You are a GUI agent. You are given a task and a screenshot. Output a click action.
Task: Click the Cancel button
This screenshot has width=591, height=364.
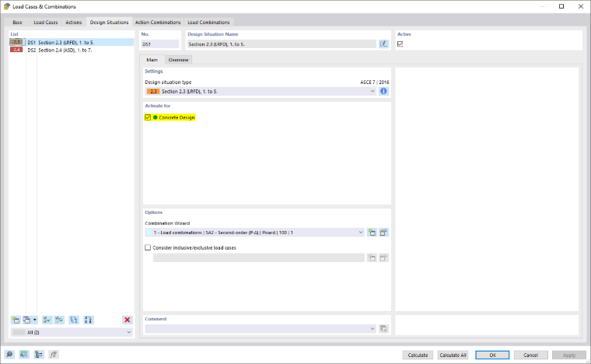pos(530,355)
